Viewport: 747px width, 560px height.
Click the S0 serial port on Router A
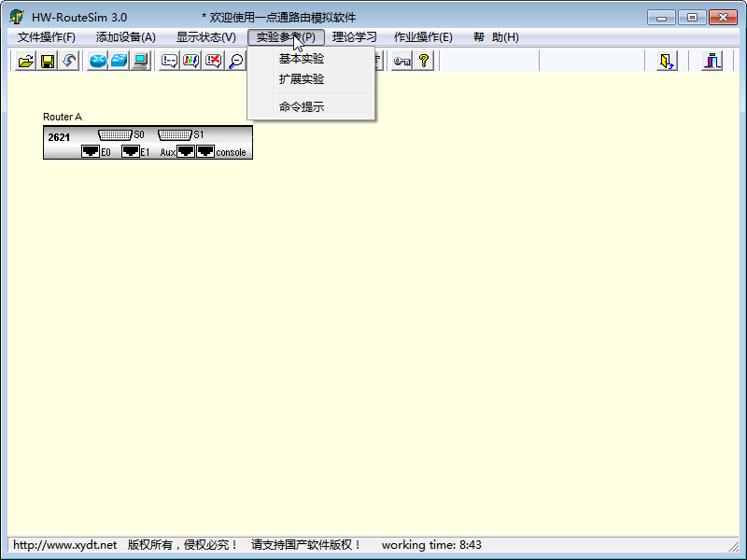115,135
